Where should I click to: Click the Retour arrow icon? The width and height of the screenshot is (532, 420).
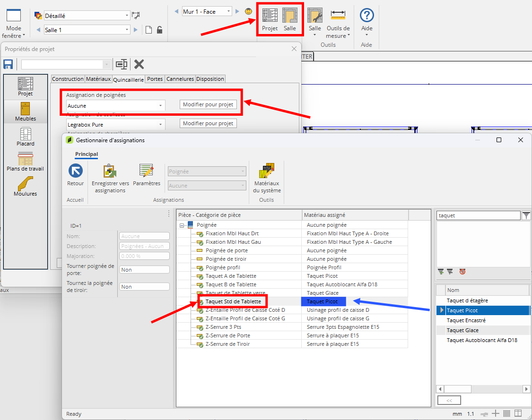point(75,171)
